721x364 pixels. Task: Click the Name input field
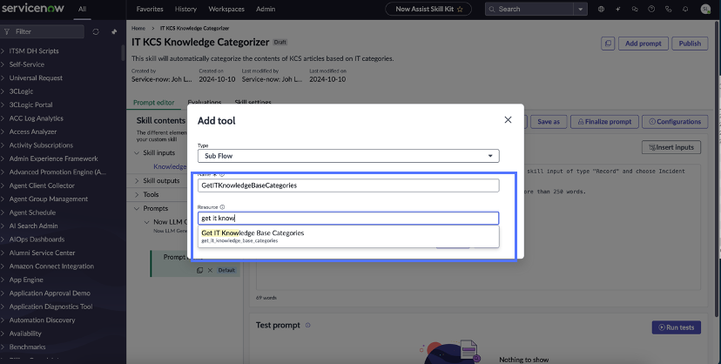349,185
